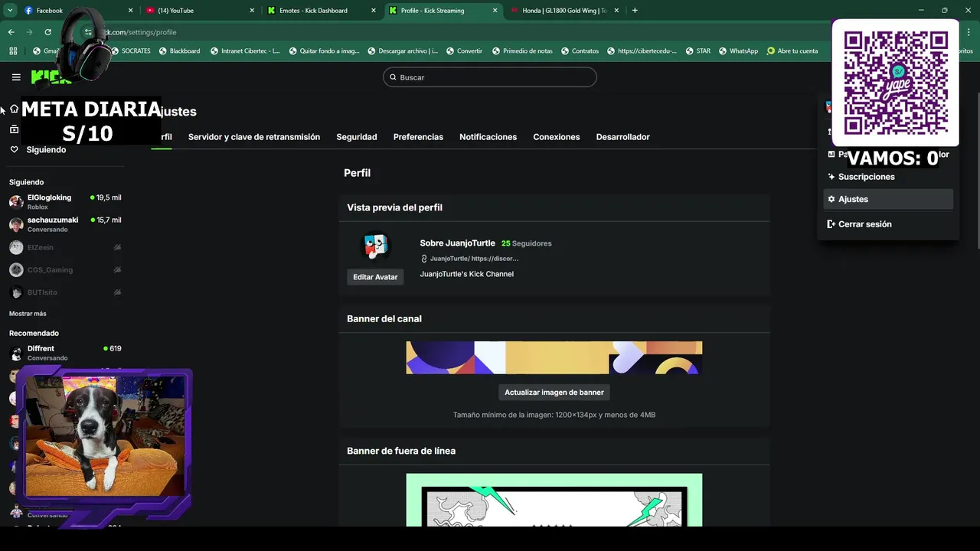The width and height of the screenshot is (980, 551).
Task: Click the site info icon in the address bar
Action: (x=88, y=32)
